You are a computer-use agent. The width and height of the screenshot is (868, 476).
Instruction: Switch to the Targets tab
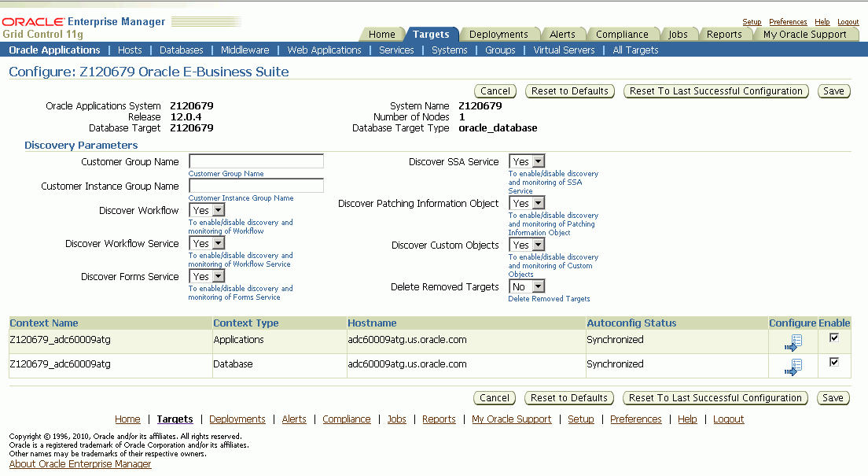[431, 35]
